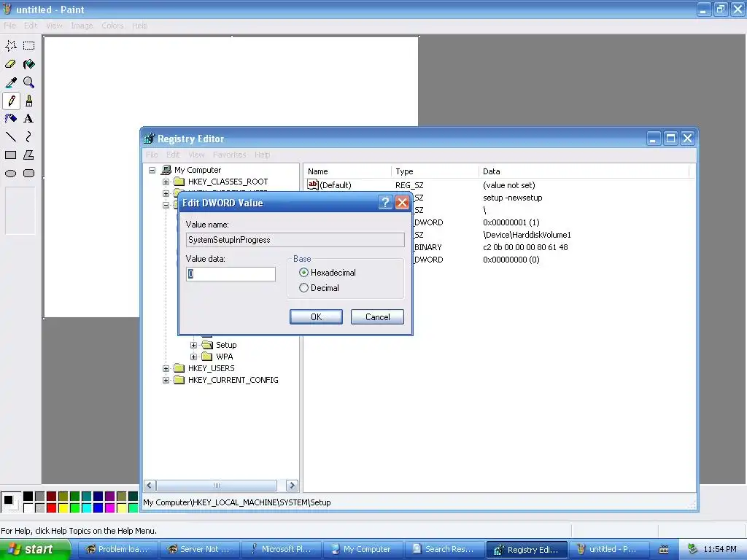Confirm the DWORD value with OK
Viewport: 747px width, 560px height.
pyautogui.click(x=316, y=317)
